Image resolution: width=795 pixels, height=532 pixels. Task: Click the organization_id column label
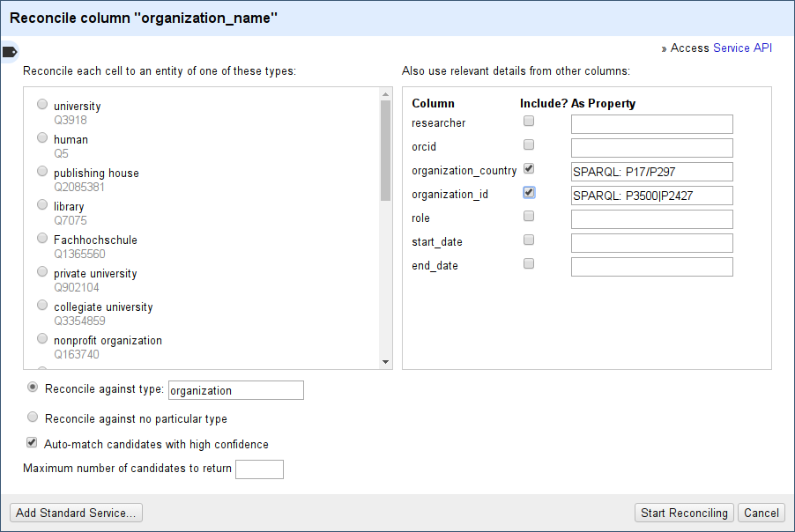click(450, 195)
